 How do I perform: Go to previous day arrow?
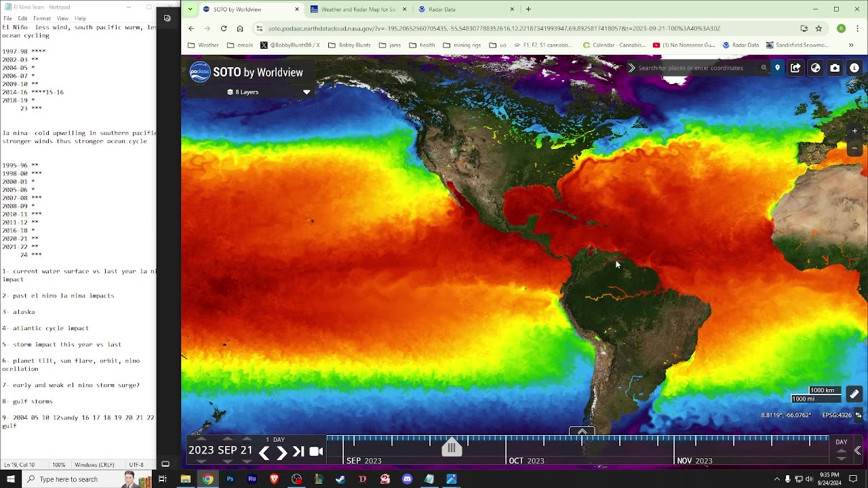(x=264, y=452)
